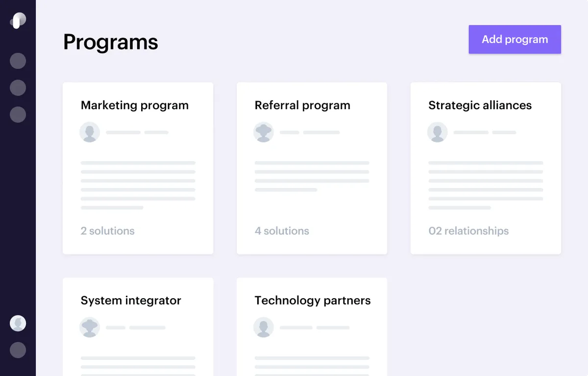Open the Referral program card title
Viewport: 588px width, 376px height.
tap(302, 105)
